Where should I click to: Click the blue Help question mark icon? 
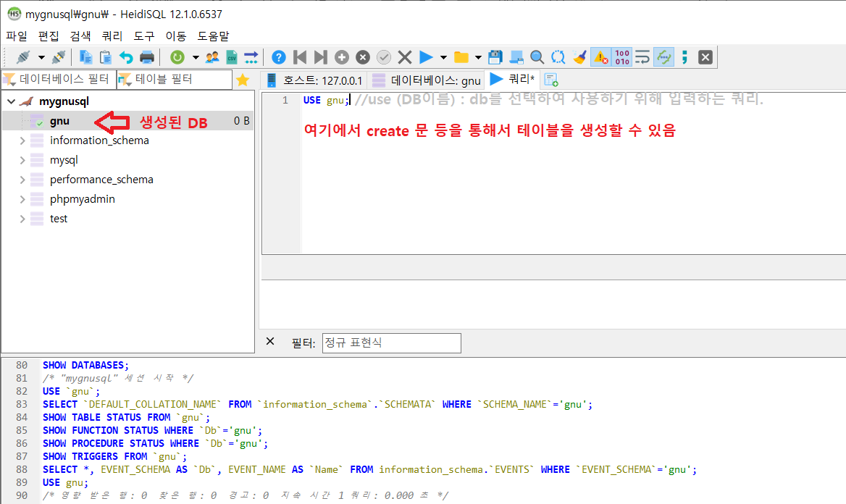(278, 57)
